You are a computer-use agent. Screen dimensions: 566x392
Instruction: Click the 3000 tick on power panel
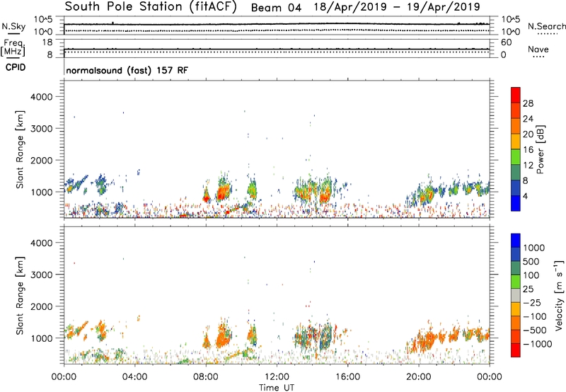click(41, 129)
